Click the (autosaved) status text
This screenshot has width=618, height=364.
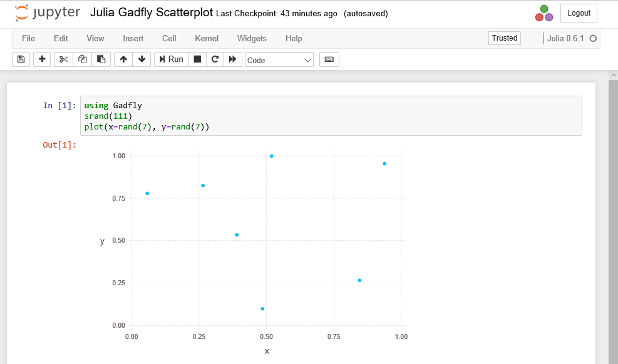[366, 14]
